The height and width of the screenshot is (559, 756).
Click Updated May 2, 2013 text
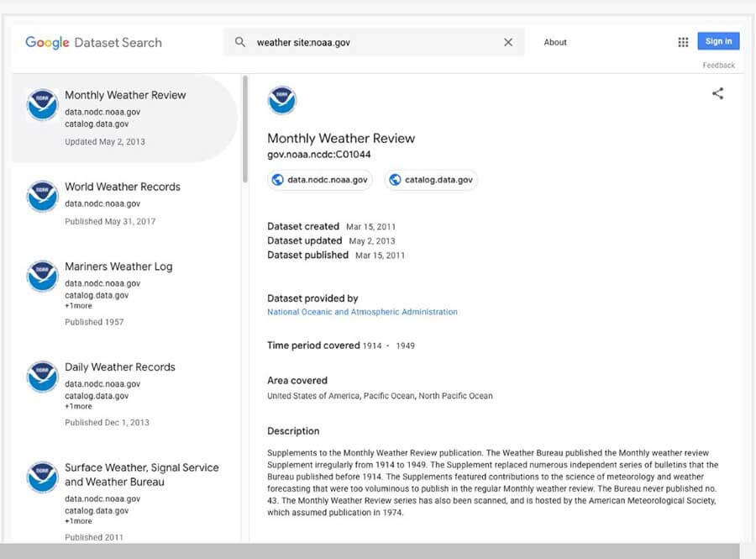point(105,142)
